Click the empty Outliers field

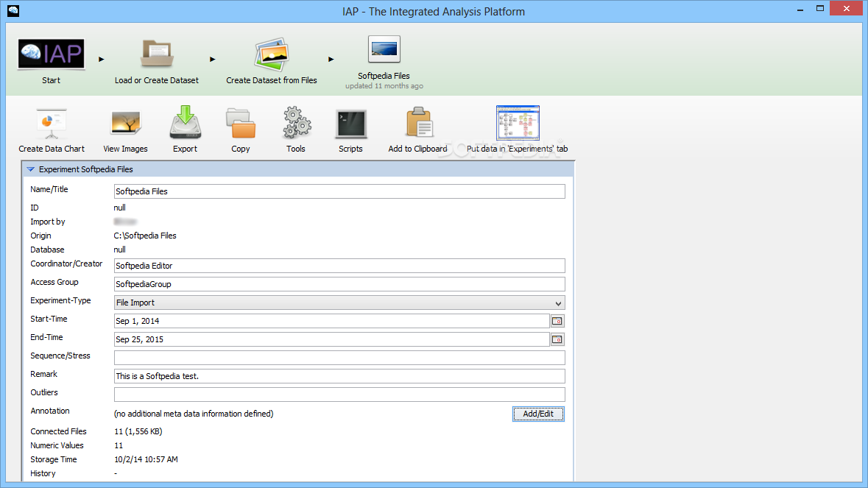coord(339,395)
